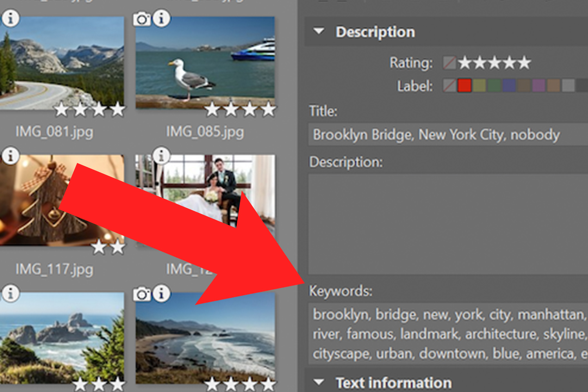Image resolution: width=588 pixels, height=392 pixels.
Task: Click info icon on IMG_081.jpg thumbnail
Action: [11, 18]
